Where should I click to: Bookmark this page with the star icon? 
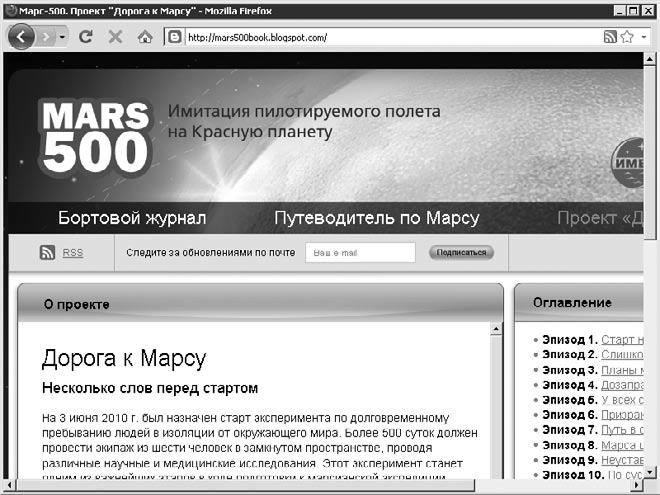tap(627, 37)
